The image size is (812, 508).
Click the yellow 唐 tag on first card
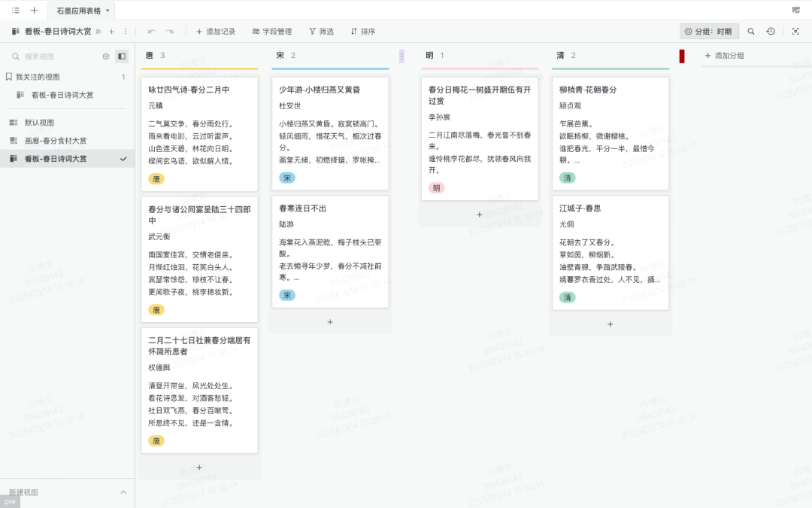(x=156, y=179)
